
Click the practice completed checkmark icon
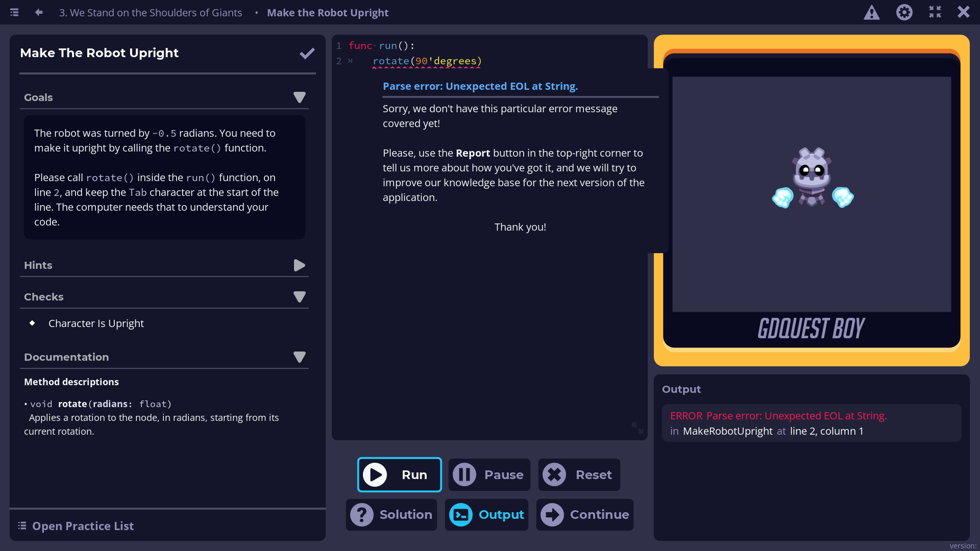(x=307, y=54)
